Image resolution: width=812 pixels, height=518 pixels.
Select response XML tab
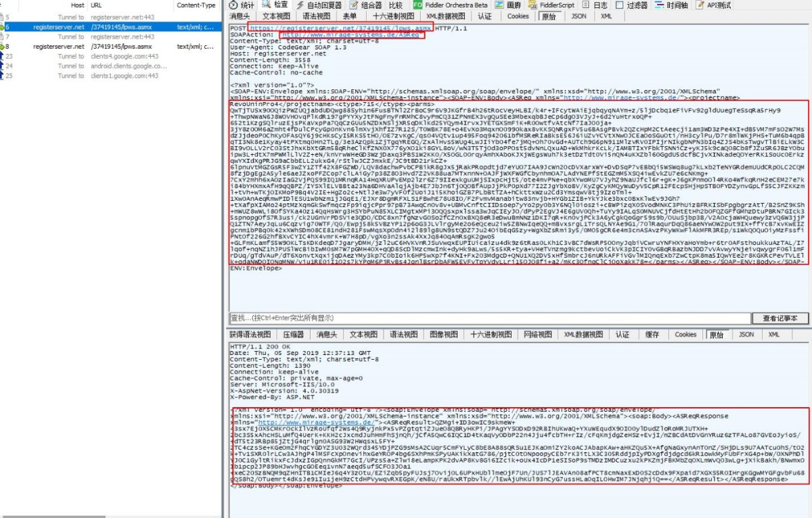pyautogui.click(x=774, y=335)
